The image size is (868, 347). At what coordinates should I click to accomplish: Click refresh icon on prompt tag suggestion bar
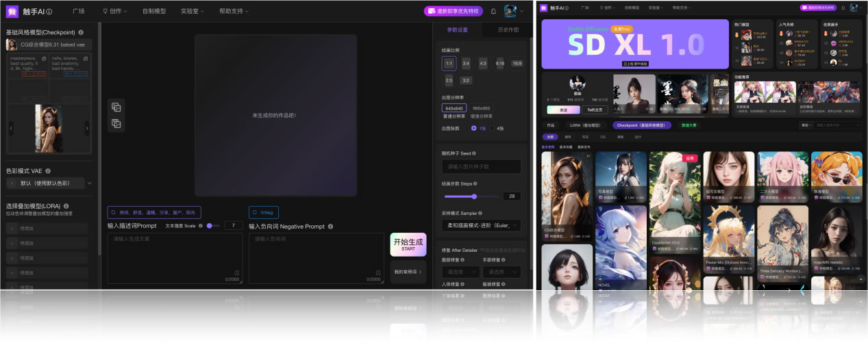(113, 212)
